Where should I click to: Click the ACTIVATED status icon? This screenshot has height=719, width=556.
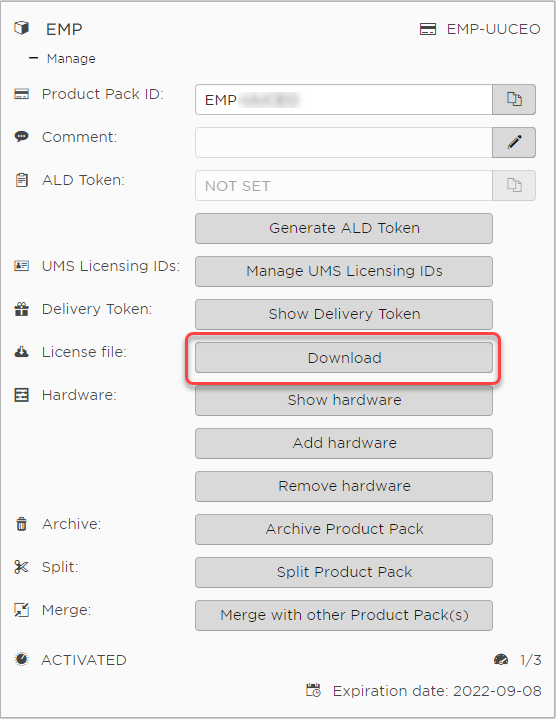pyautogui.click(x=21, y=659)
